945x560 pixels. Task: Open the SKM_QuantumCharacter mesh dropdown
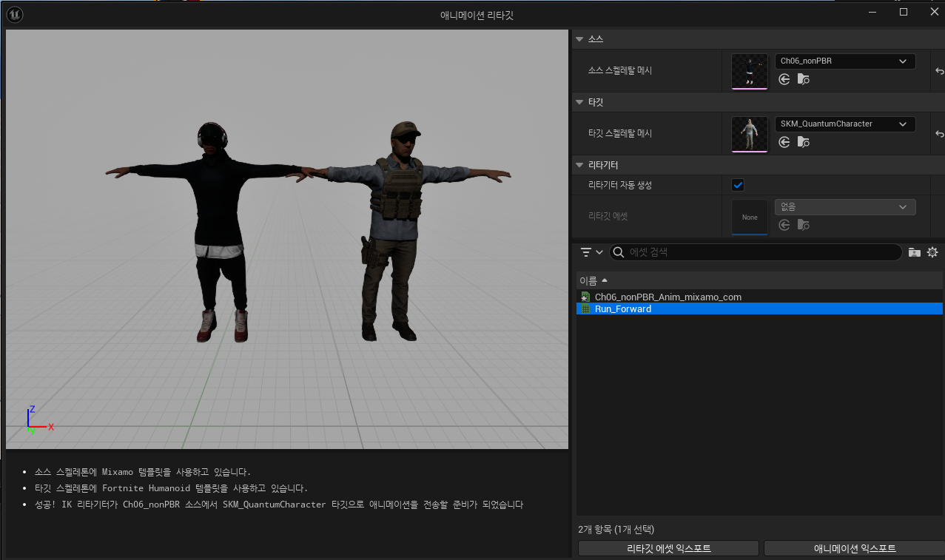point(845,124)
